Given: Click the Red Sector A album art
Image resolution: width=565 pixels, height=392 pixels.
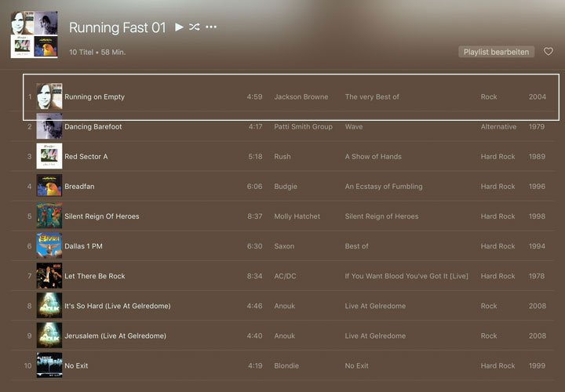Looking at the screenshot, I should click(x=49, y=156).
